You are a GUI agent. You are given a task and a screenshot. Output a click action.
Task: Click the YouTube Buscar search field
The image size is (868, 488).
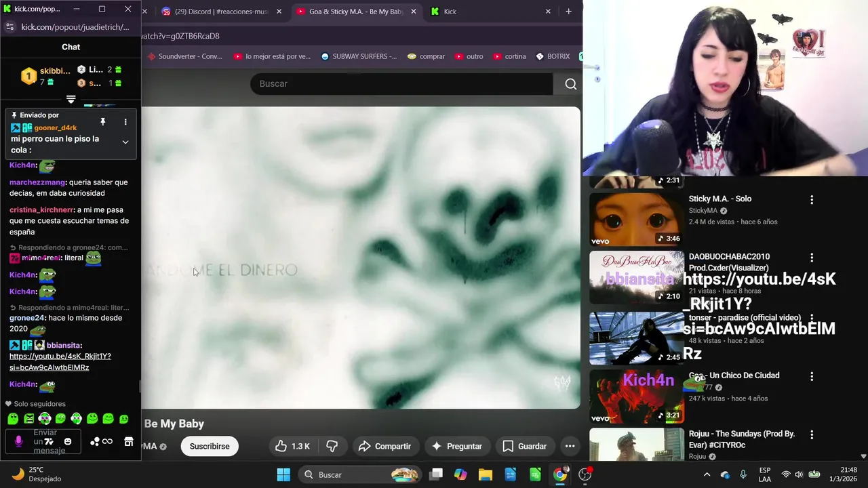pos(401,83)
